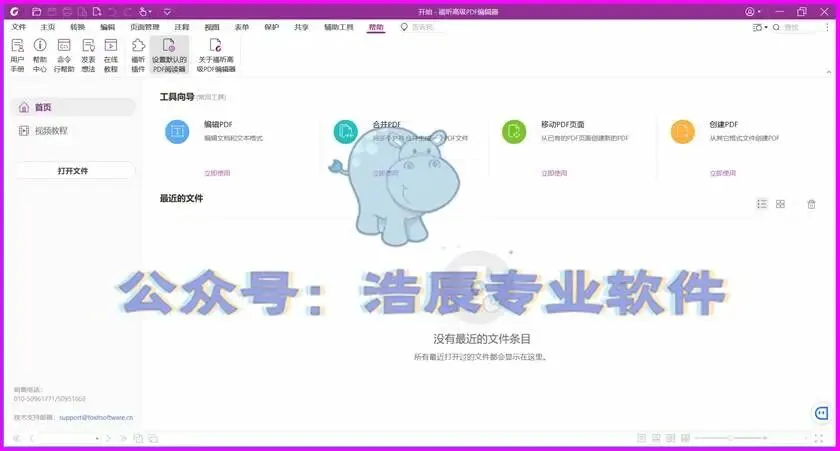This screenshot has height=451, width=840.
Task: Click the fullscreen icon in status bar
Action: (x=819, y=438)
